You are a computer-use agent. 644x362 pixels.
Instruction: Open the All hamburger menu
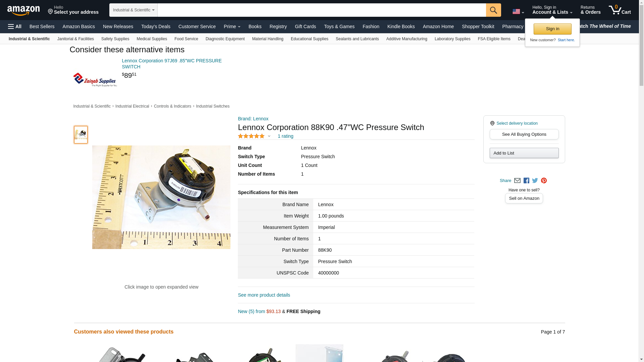point(15,26)
